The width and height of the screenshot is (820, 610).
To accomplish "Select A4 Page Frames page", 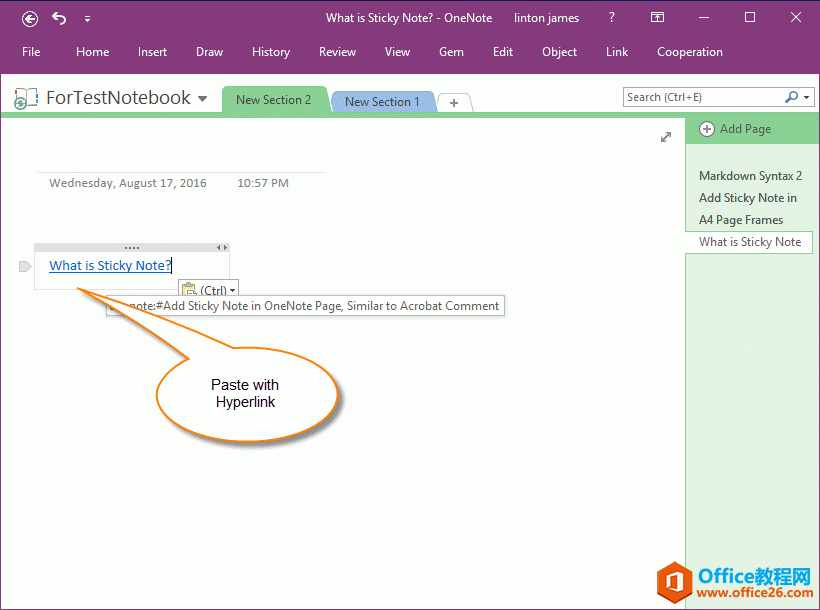I will pyautogui.click(x=740, y=220).
